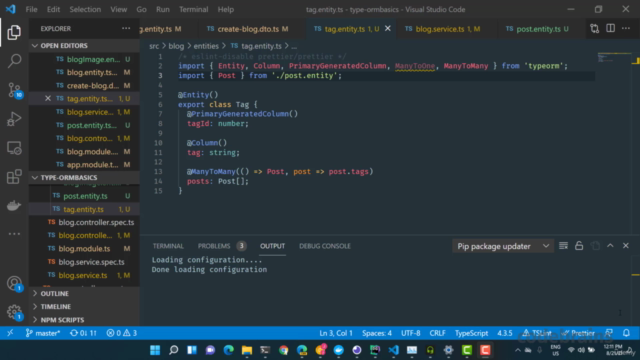Open the Explorer view in activity bar
Image resolution: width=640 pixels, height=360 pixels.
pyautogui.click(x=14, y=32)
